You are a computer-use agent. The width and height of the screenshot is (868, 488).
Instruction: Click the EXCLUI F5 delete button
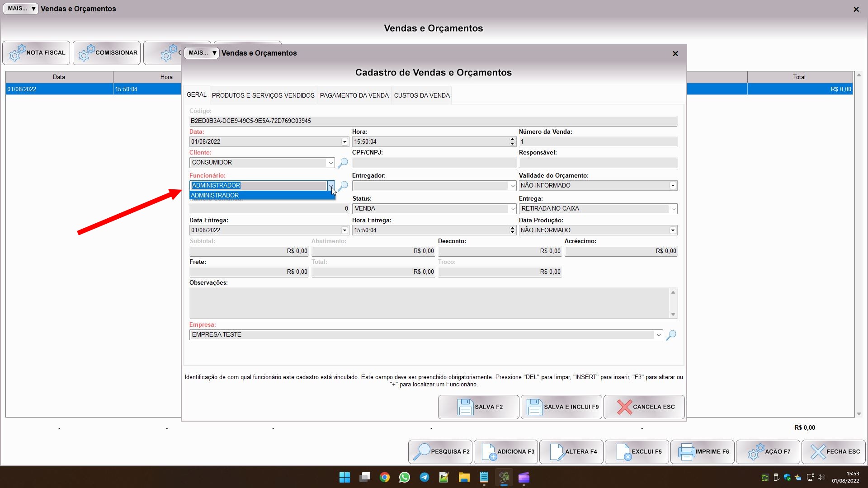coord(637,451)
